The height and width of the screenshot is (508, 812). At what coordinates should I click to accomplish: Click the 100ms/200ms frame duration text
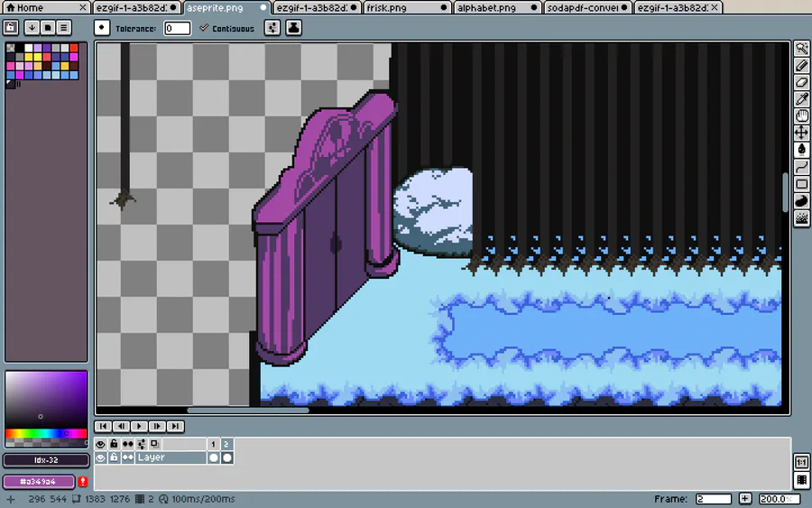[x=203, y=499]
